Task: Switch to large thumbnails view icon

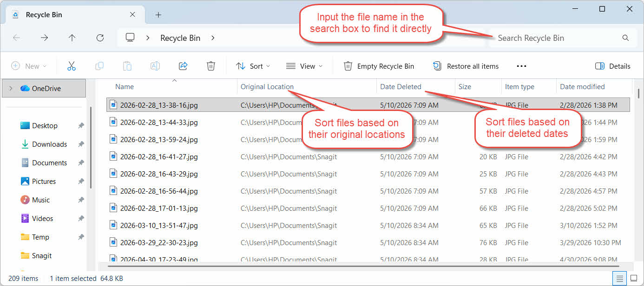Action: [633, 278]
